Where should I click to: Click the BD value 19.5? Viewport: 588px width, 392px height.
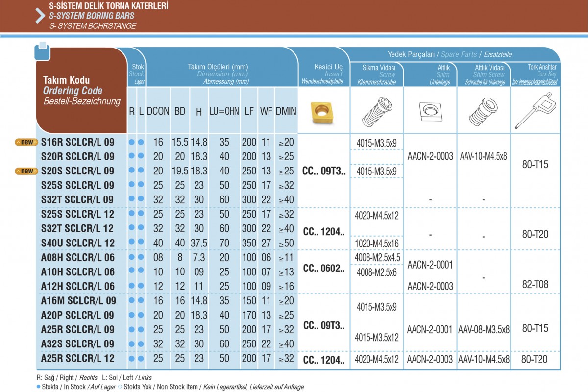point(180,171)
